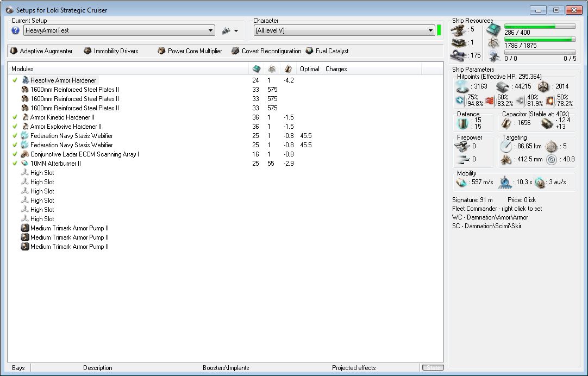Screen dimensions: 588x376
Task: Open the Current Setup HeavyArmorTest dropdown
Action: click(119, 30)
